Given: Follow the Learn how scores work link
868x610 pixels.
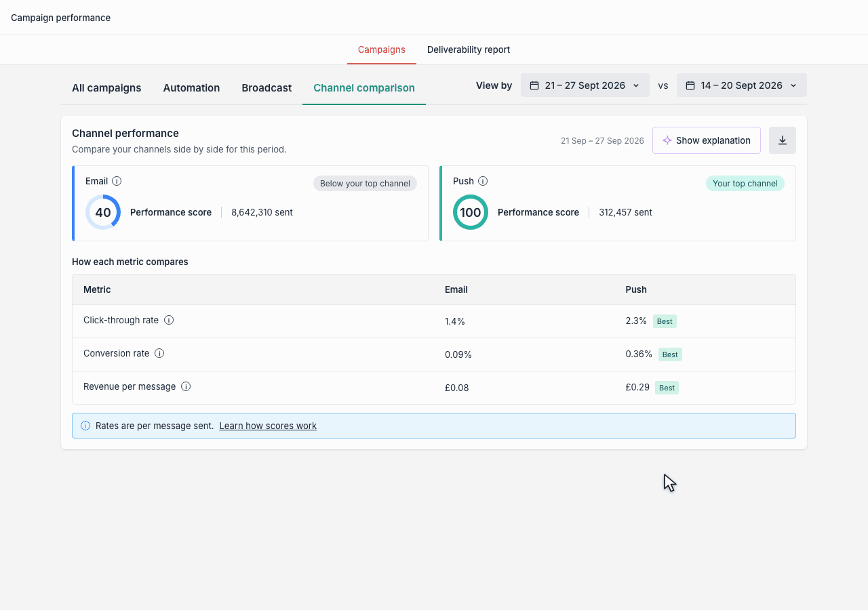Looking at the screenshot, I should point(268,426).
